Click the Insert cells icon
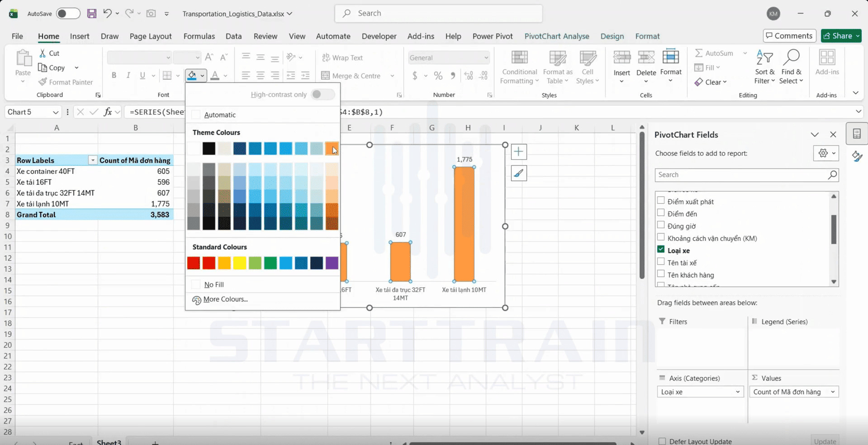This screenshot has height=445, width=868. point(621,58)
